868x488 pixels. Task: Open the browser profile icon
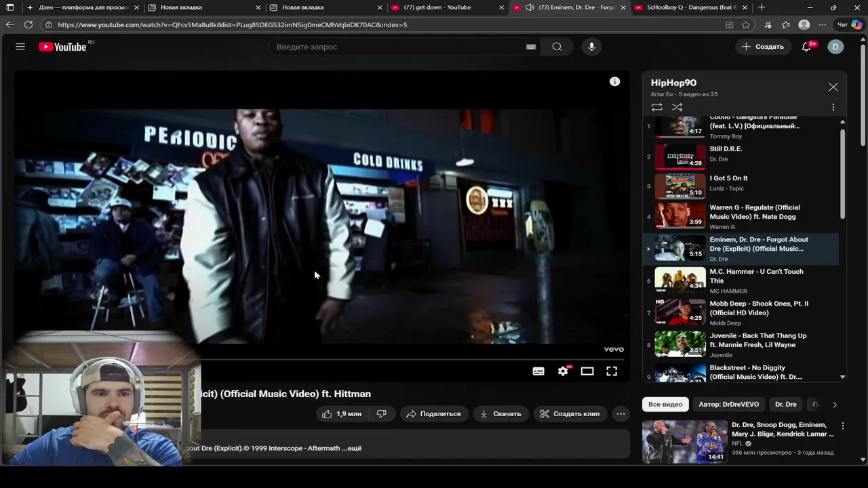[804, 24]
